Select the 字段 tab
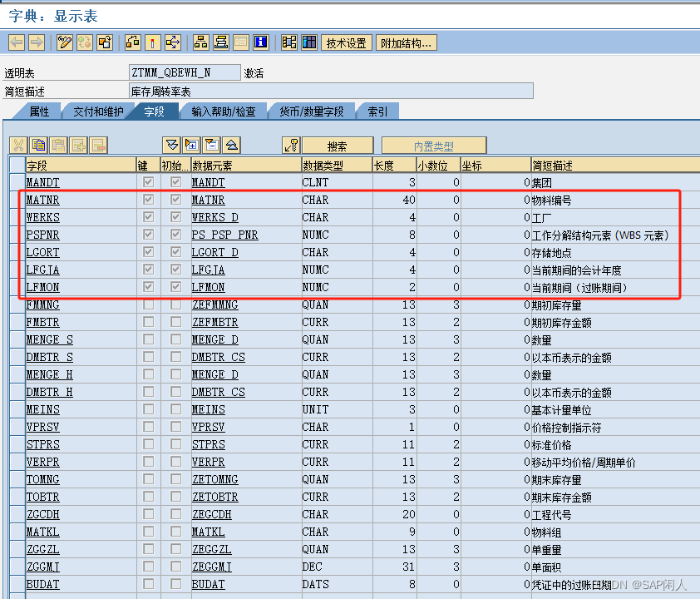 point(155,111)
